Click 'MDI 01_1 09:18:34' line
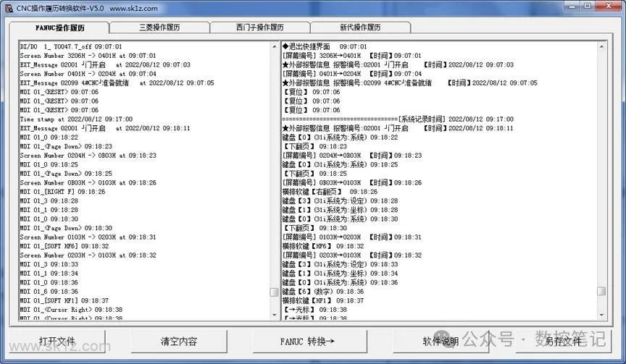This screenshot has height=364, width=626. point(49,274)
